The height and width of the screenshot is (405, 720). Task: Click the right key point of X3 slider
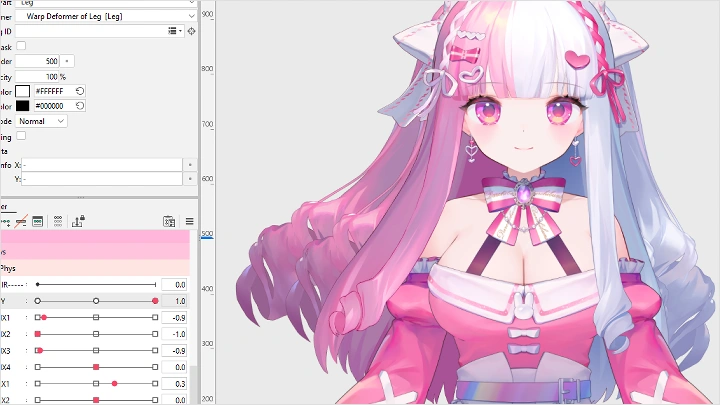(155, 351)
